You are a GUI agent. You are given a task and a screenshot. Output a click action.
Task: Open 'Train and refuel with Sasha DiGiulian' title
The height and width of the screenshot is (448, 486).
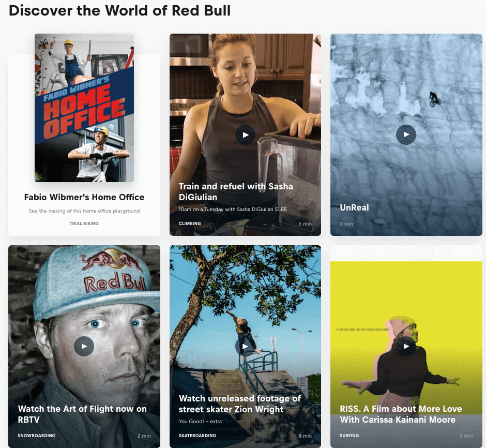click(x=236, y=191)
